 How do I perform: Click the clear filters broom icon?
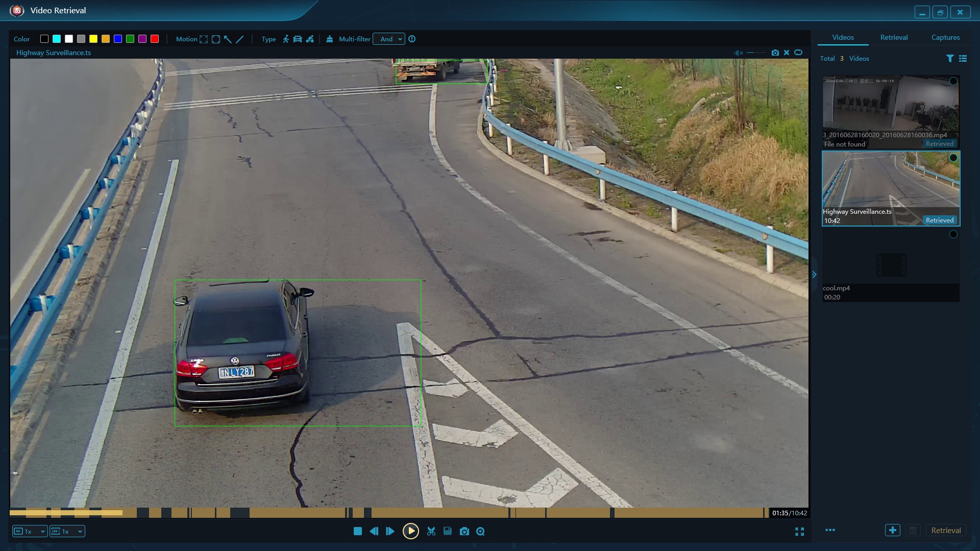coord(330,39)
